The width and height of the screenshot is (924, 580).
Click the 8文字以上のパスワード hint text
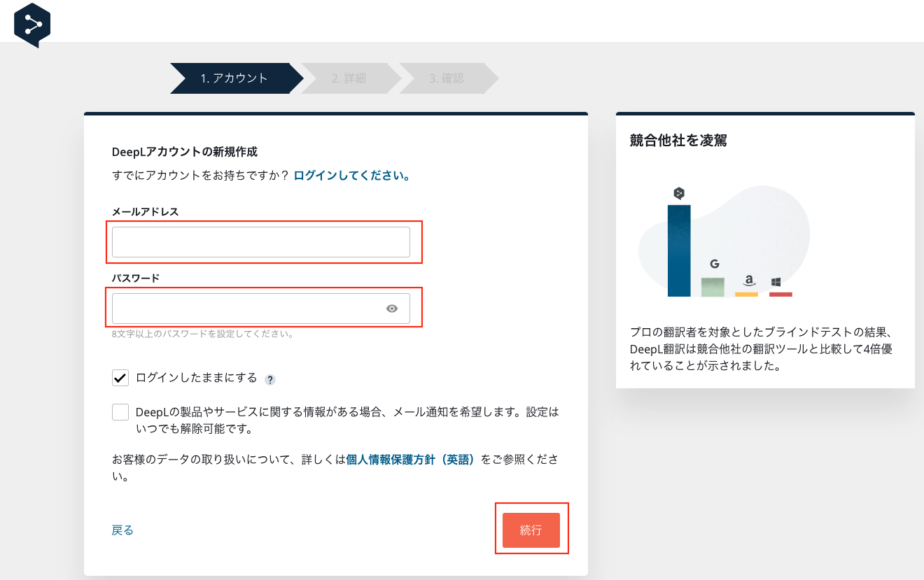point(202,334)
